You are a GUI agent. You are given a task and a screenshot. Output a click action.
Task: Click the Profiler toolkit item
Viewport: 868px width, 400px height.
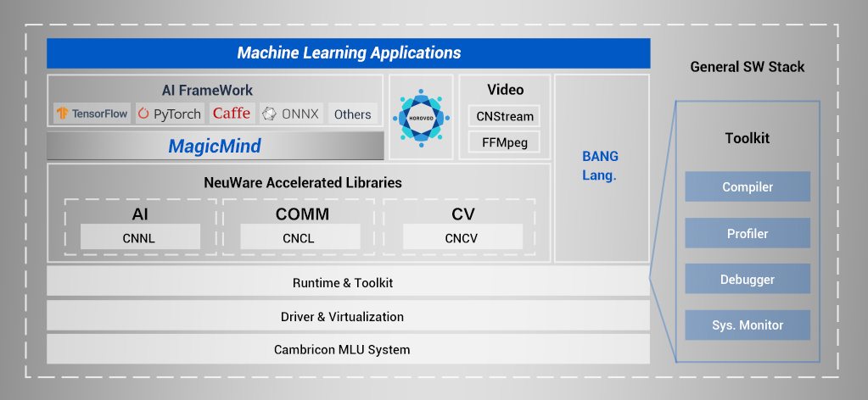coord(748,233)
